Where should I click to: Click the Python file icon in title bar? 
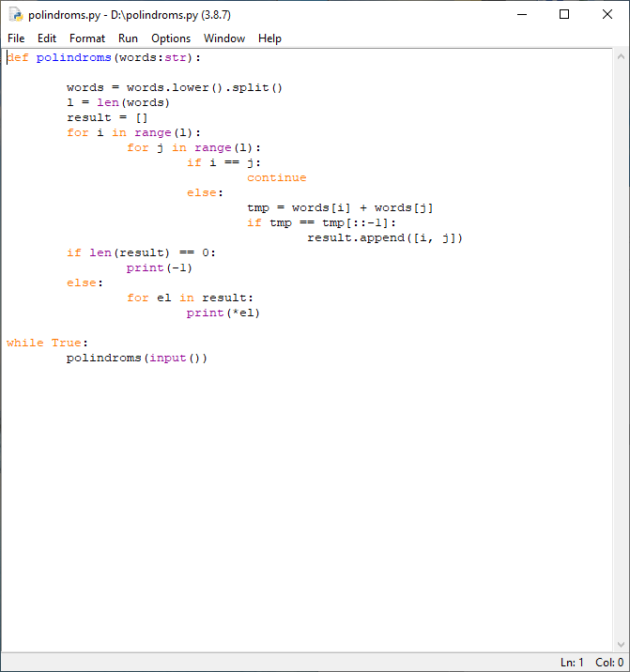coord(16,15)
